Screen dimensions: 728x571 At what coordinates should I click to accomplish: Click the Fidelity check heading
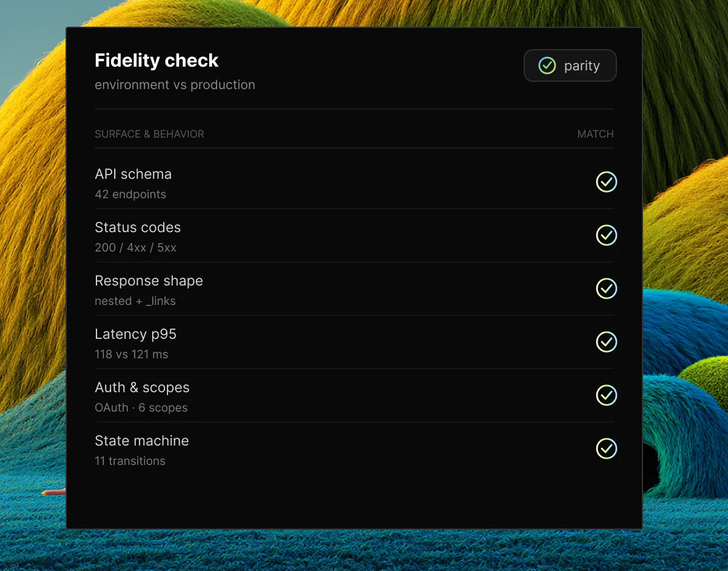click(157, 61)
